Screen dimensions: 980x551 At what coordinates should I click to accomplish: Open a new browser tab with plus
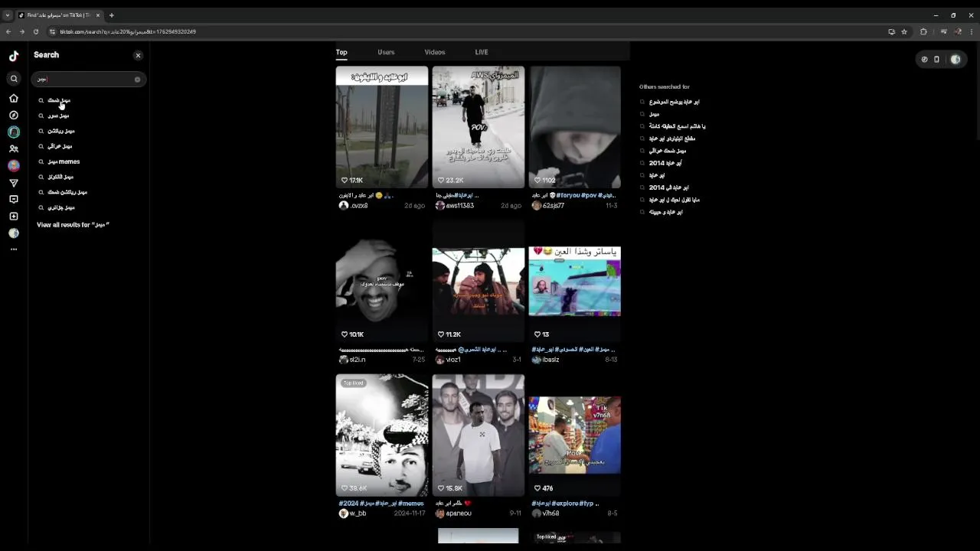pyautogui.click(x=111, y=15)
